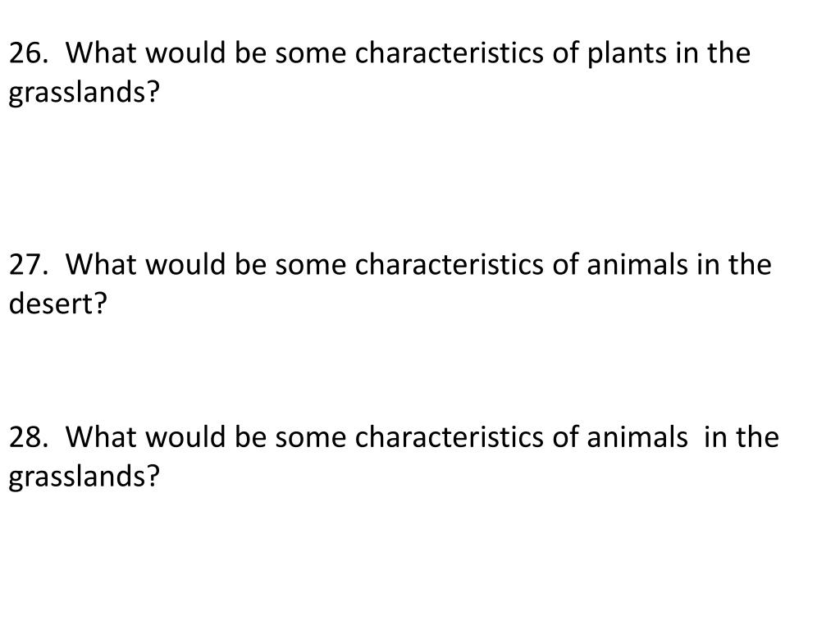
Task: Click the question number 27
Action: tap(28, 266)
